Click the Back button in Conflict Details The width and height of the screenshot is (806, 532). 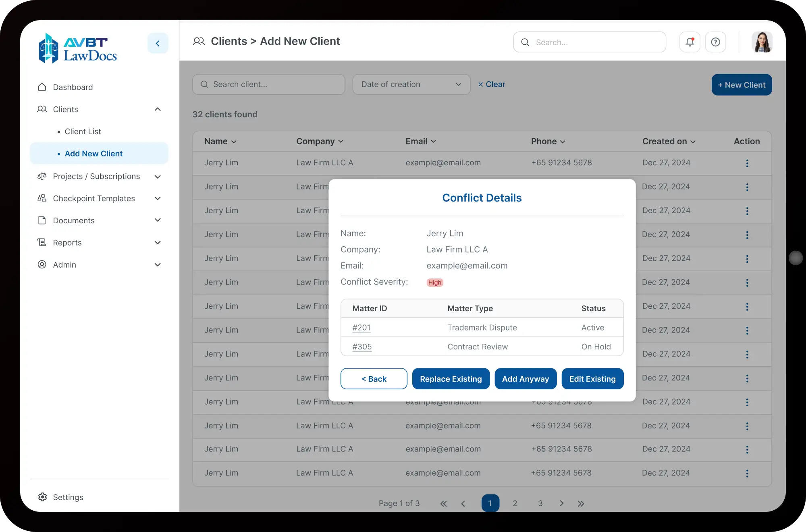click(x=374, y=379)
